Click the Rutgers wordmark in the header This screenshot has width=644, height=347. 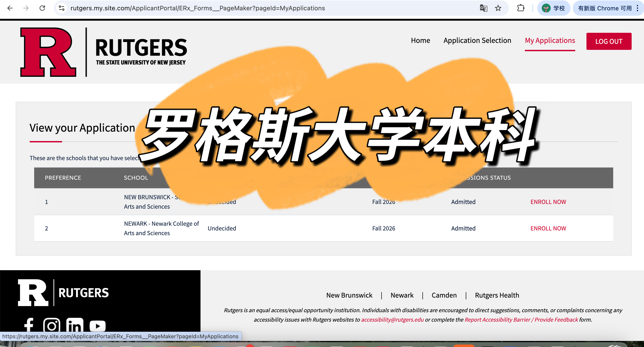point(141,52)
